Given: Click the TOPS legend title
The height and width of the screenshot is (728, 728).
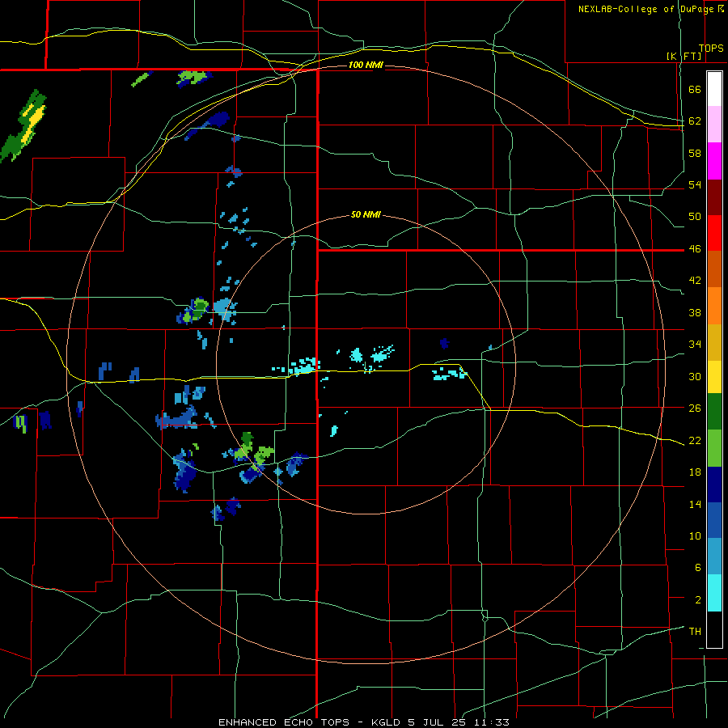Looking at the screenshot, I should 711,49.
